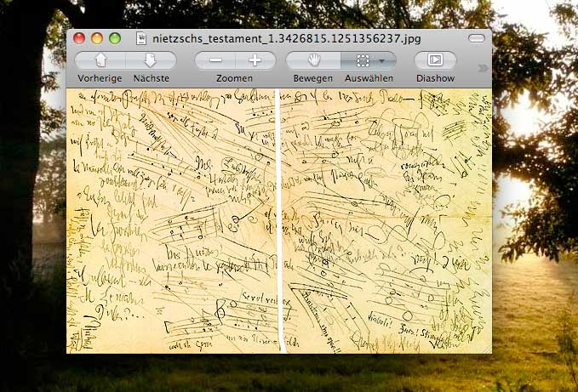Click the 'Vorherige' label text

point(100,78)
